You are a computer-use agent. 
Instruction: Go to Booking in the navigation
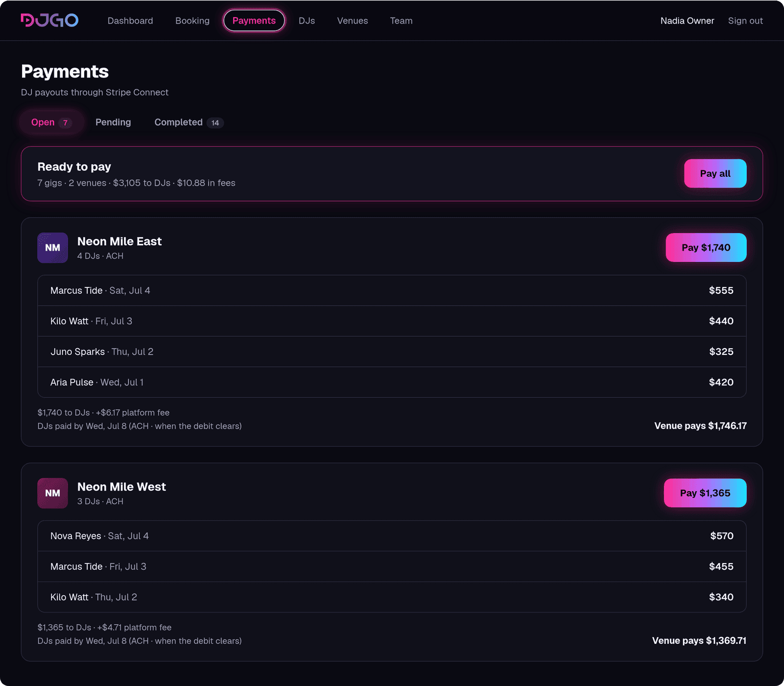193,21
